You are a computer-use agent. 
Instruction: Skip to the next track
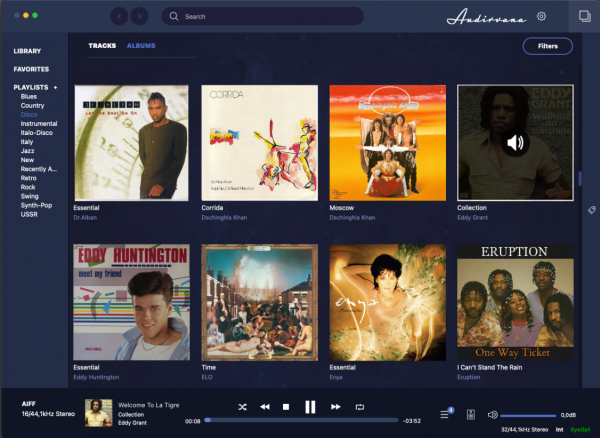[x=336, y=407]
